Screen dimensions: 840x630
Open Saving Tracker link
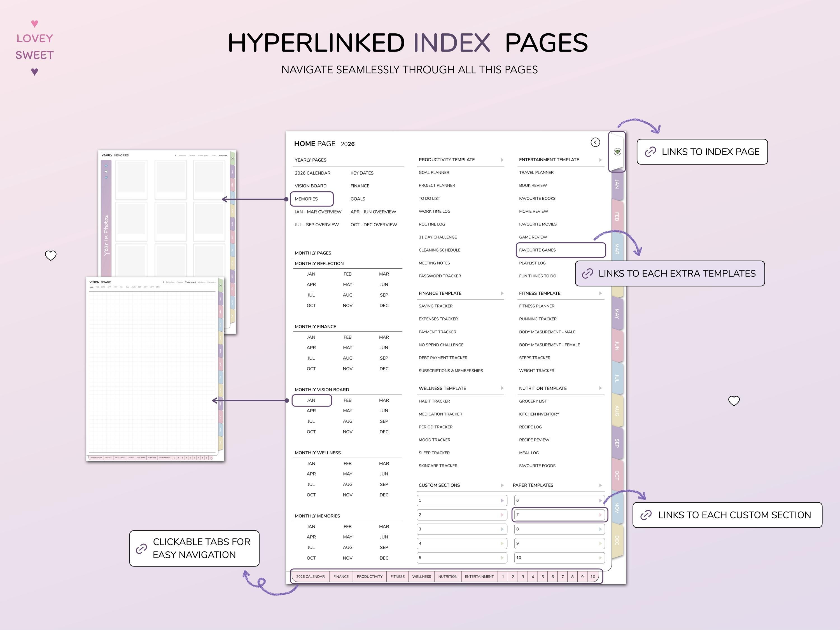436,306
